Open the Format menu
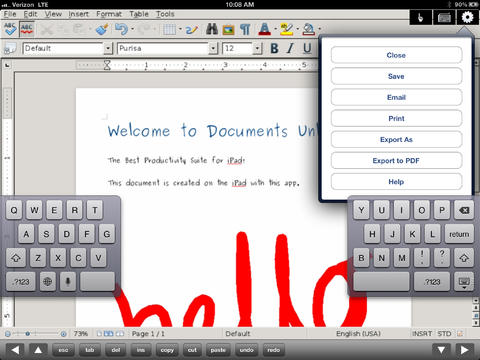This screenshot has width=480, height=360. (109, 14)
